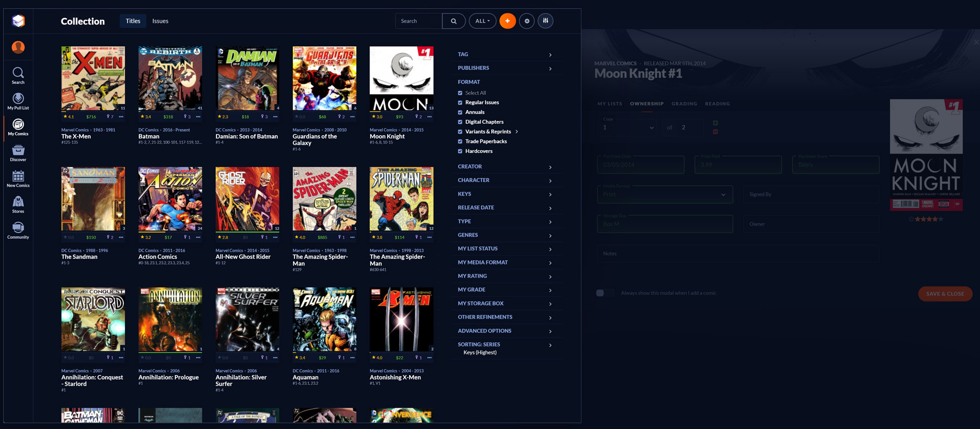Click the app logo at top left

pos(18,21)
